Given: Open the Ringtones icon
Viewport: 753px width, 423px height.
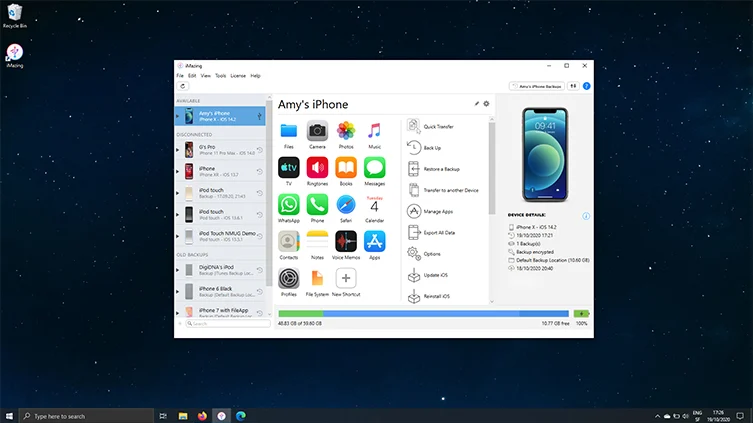Looking at the screenshot, I should pyautogui.click(x=317, y=168).
